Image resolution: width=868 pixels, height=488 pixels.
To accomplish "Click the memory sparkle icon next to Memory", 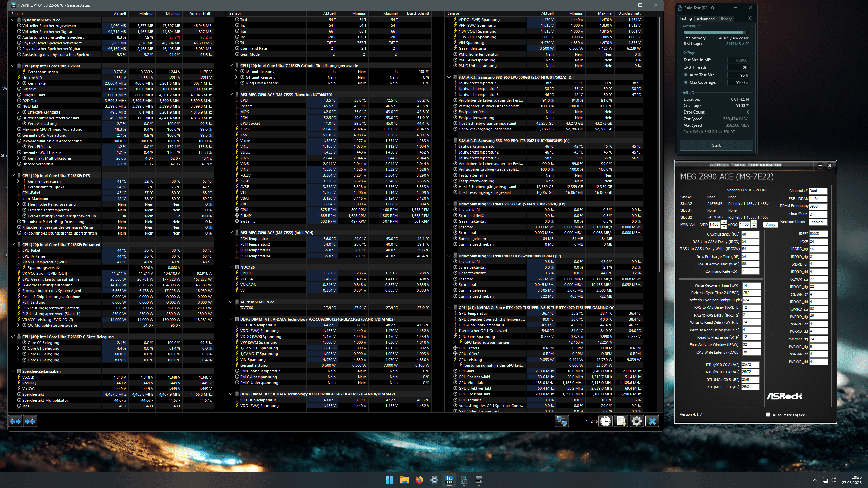I will (699, 26).
